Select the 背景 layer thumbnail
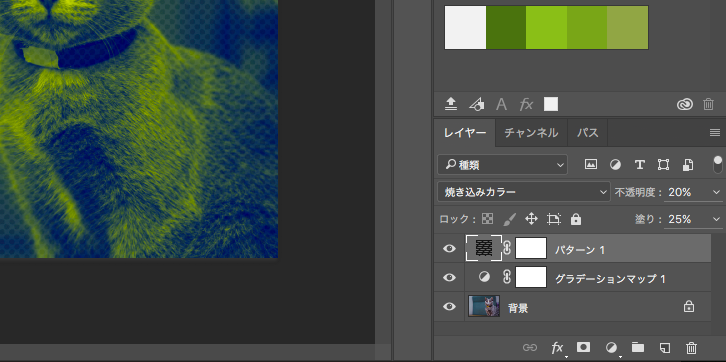Screen dimensions: 726x362 pyautogui.click(x=484, y=306)
